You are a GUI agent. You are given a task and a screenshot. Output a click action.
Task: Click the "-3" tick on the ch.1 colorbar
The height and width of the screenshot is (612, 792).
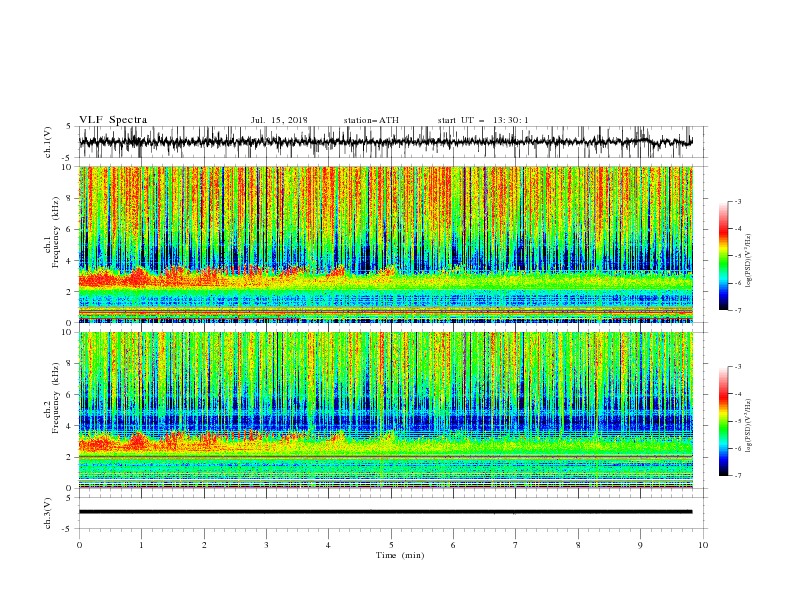[x=738, y=201]
